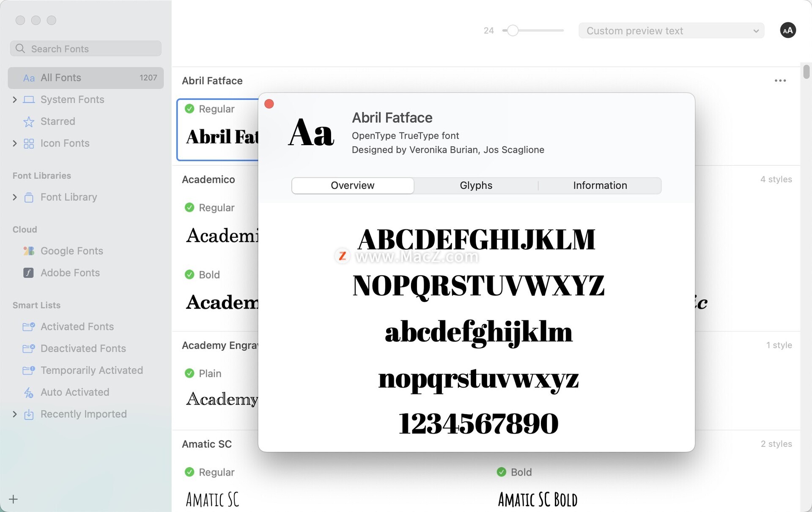Select the Icon Fonts category
Viewport: 812px width, 512px height.
click(x=65, y=143)
